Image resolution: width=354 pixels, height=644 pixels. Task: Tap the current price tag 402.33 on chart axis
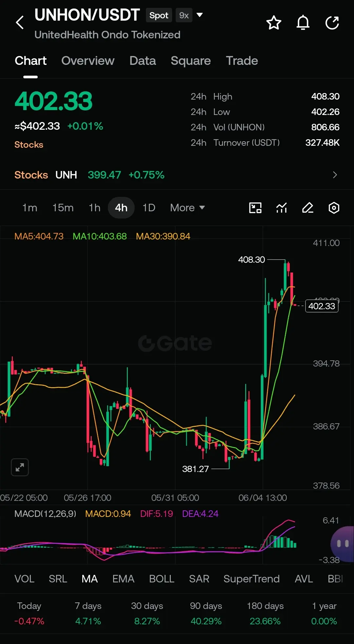tap(322, 306)
